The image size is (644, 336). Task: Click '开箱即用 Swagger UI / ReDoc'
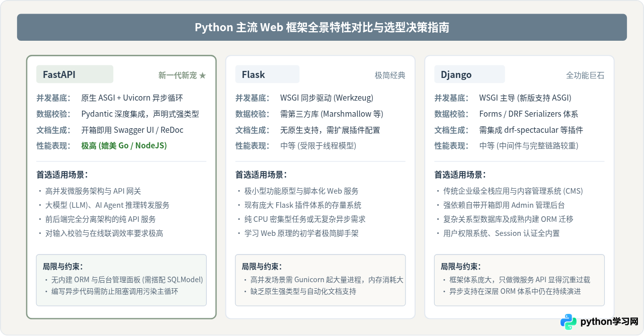coord(132,130)
